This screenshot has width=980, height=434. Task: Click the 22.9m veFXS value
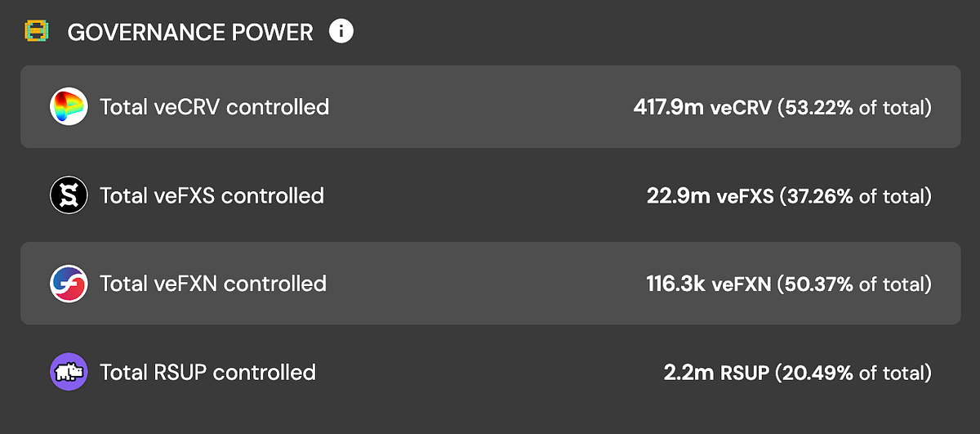click(x=710, y=196)
